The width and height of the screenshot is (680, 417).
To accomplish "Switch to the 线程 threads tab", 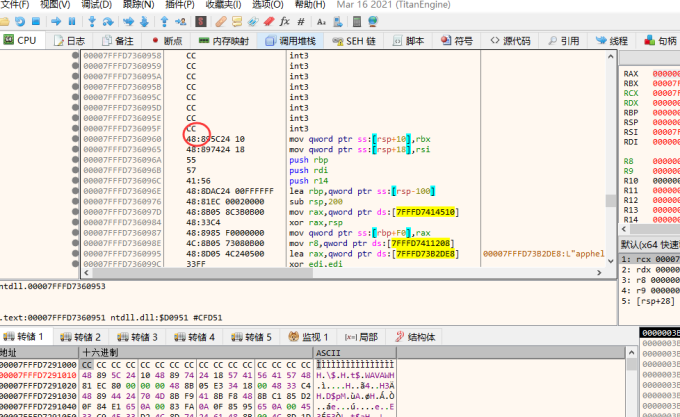I will click(x=612, y=41).
